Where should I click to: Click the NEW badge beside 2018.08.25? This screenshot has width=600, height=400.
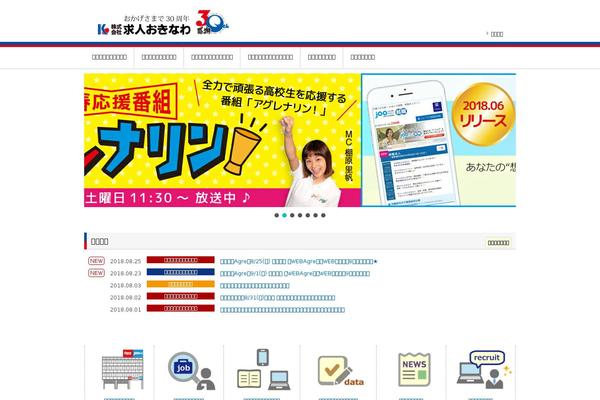(x=96, y=261)
